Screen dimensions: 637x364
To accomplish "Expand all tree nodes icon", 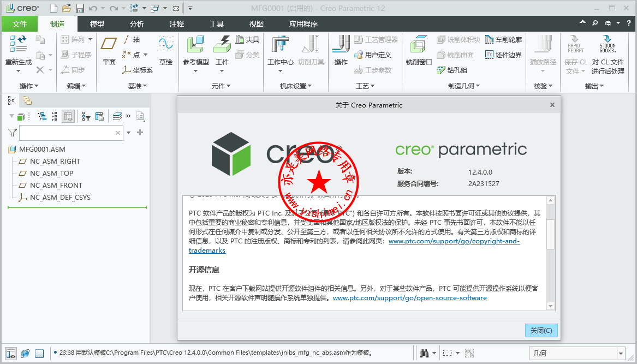I will (42, 117).
